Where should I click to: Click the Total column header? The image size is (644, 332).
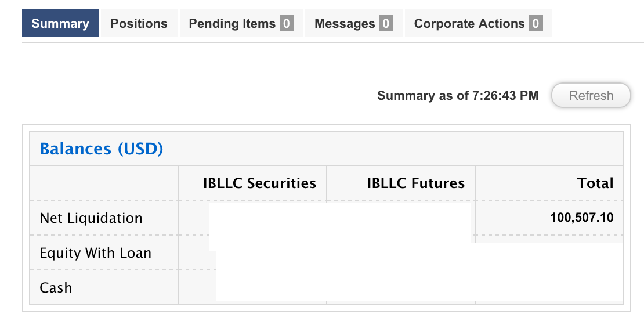coord(595,183)
